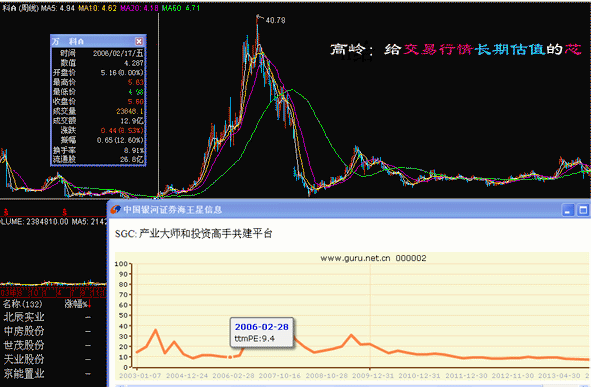Click the 成交额 value 12.9亿
The height and width of the screenshot is (387, 591).
tap(132, 121)
